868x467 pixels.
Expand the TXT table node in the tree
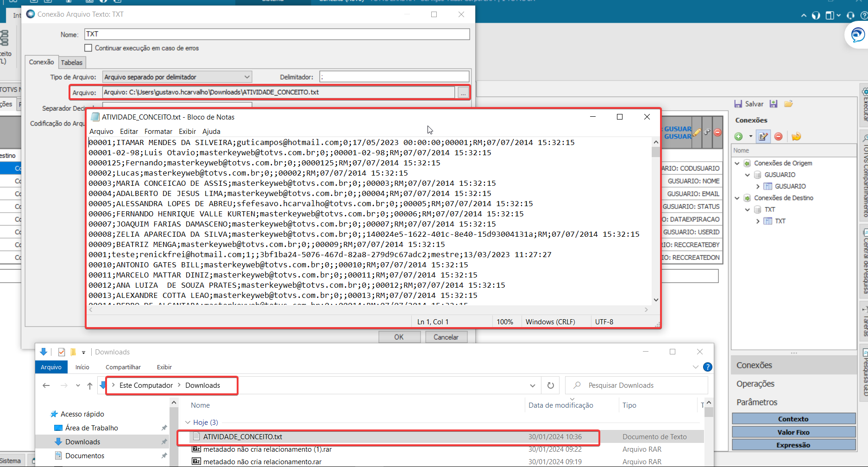click(758, 221)
